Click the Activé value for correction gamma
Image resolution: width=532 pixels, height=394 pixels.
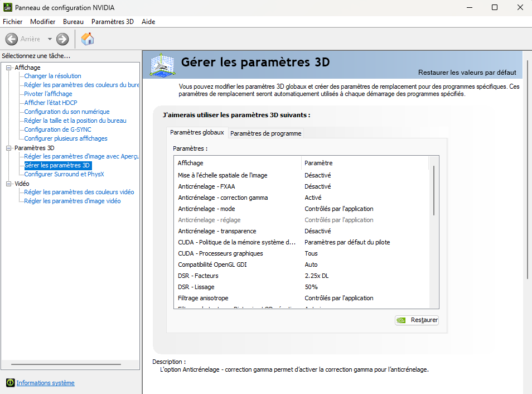pyautogui.click(x=313, y=198)
